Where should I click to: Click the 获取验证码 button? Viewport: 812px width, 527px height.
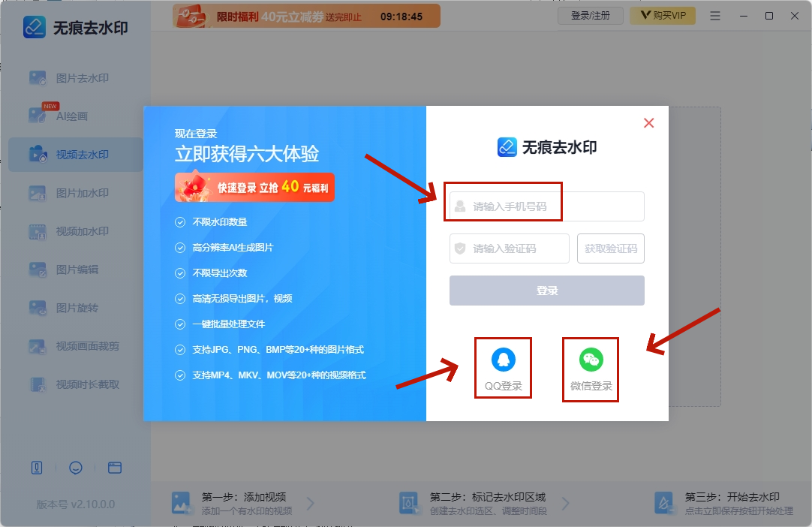tap(611, 248)
